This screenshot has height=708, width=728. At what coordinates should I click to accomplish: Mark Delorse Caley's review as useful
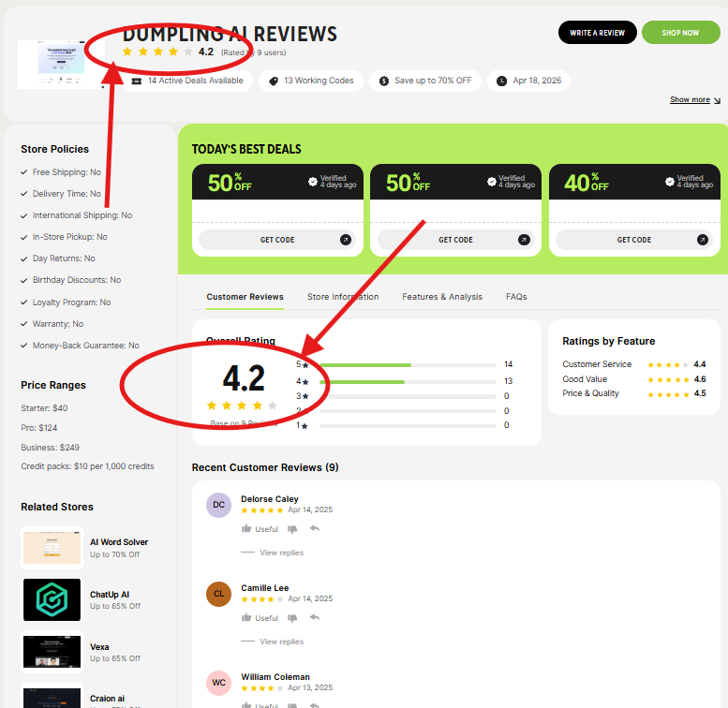(x=260, y=529)
